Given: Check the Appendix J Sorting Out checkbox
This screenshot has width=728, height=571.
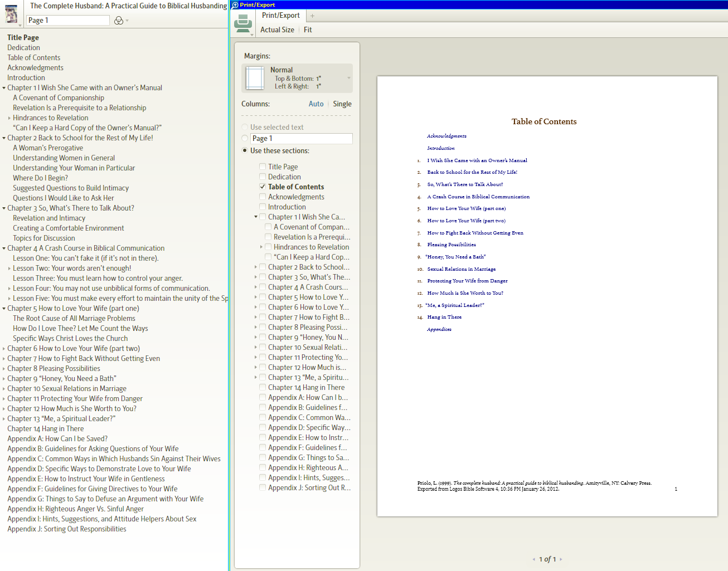Looking at the screenshot, I should (262, 487).
